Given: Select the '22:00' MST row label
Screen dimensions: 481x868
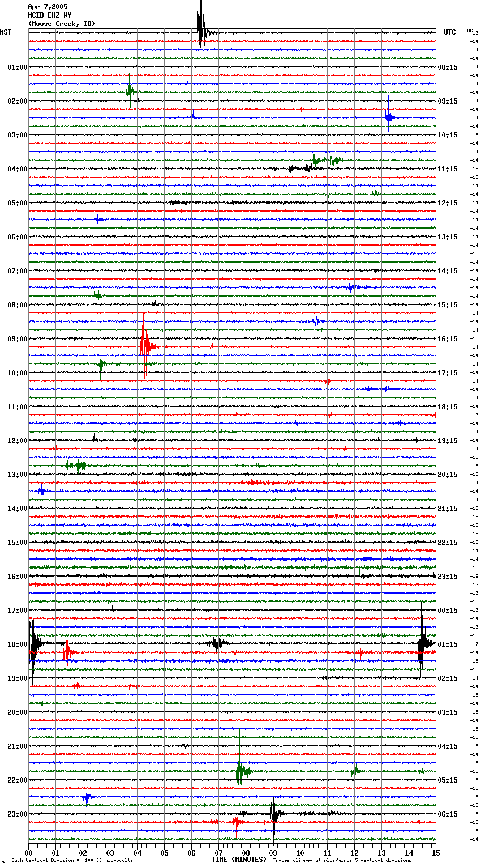Looking at the screenshot, I should click(x=18, y=780).
